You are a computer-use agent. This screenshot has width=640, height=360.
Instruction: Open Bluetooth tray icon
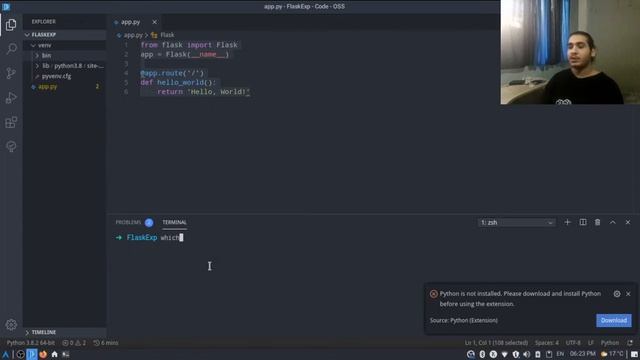(x=482, y=354)
